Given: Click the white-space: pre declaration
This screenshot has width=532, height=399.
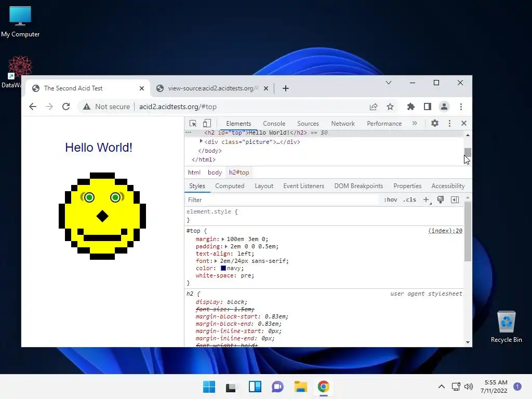Looking at the screenshot, I should click(224, 275).
